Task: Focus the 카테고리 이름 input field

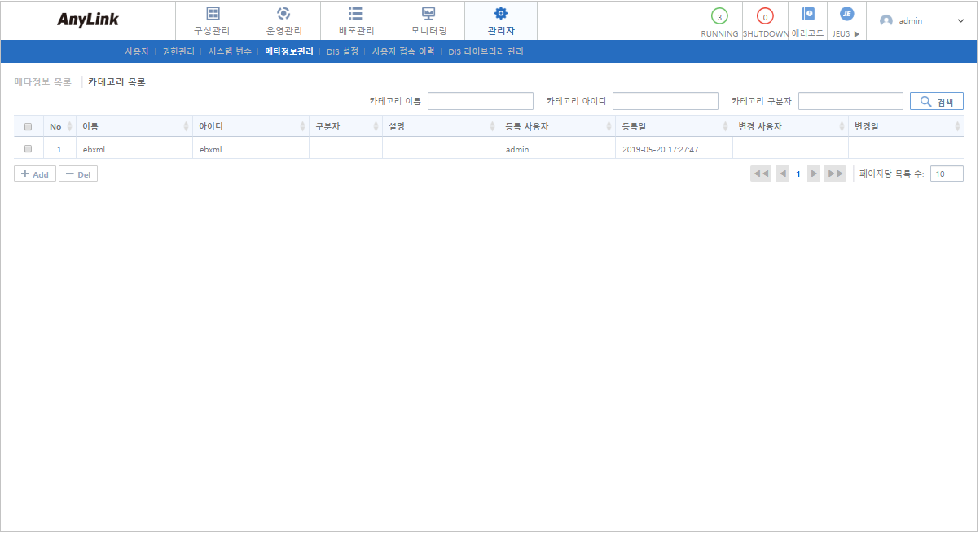Action: tap(480, 101)
